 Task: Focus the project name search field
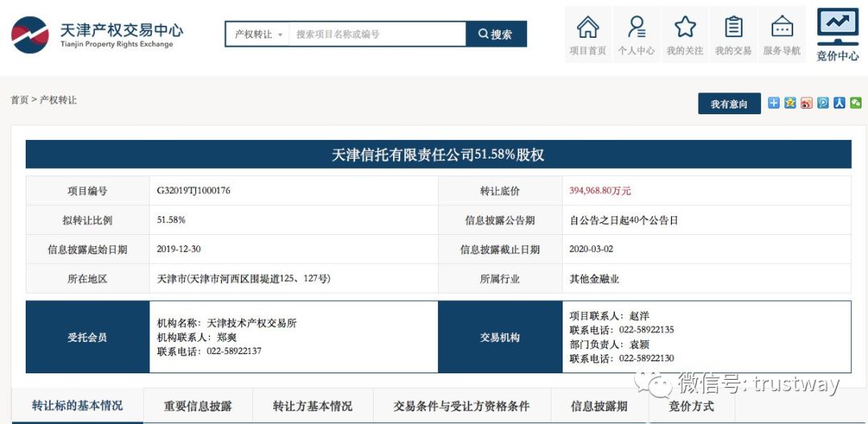click(377, 35)
